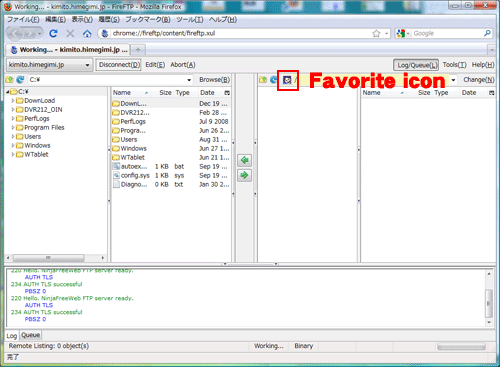The width and height of the screenshot is (500, 367).
Task: Click the Disconnect button
Action: tap(119, 65)
